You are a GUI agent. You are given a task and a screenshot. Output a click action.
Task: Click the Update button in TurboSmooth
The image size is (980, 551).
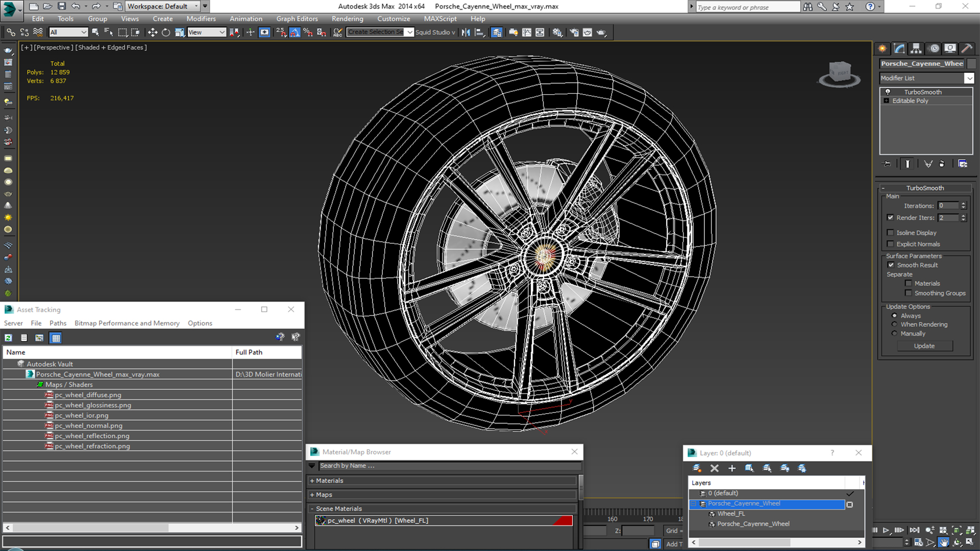924,346
